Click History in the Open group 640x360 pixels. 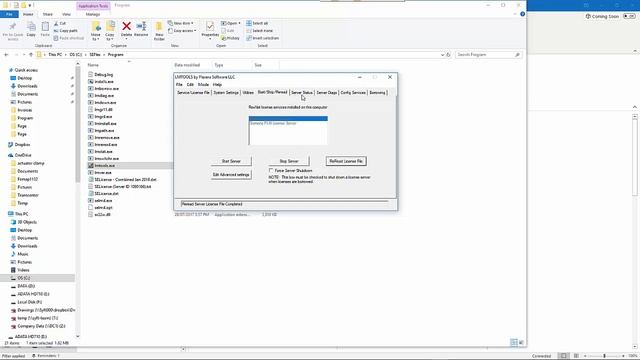point(230,38)
